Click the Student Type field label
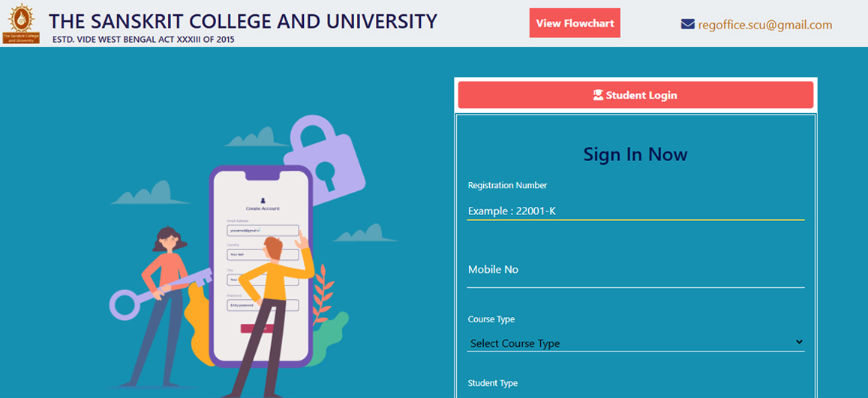 (x=493, y=383)
